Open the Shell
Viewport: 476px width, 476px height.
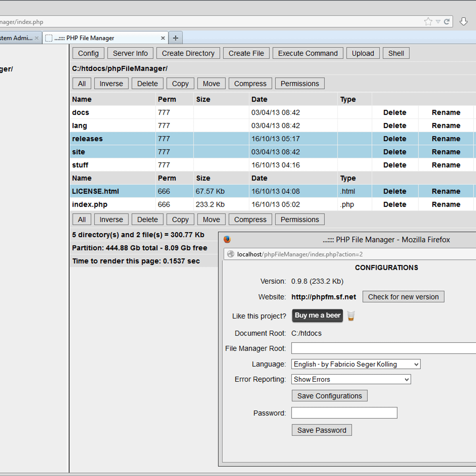396,53
